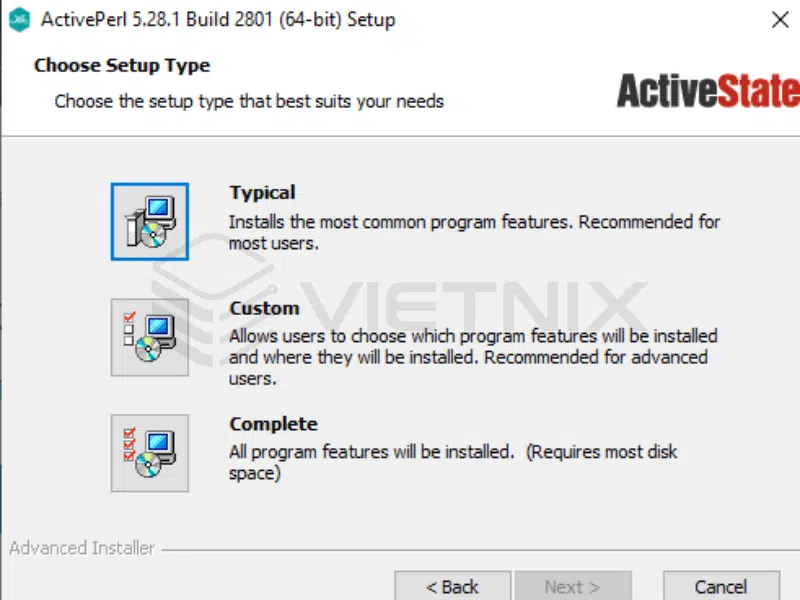
Task: Click the ActiveState brand logo
Action: click(708, 91)
